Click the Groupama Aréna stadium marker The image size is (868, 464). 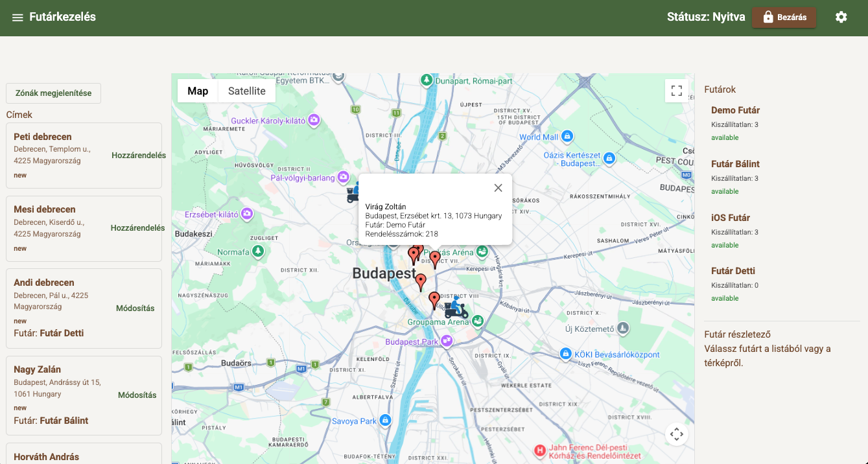coord(477,321)
